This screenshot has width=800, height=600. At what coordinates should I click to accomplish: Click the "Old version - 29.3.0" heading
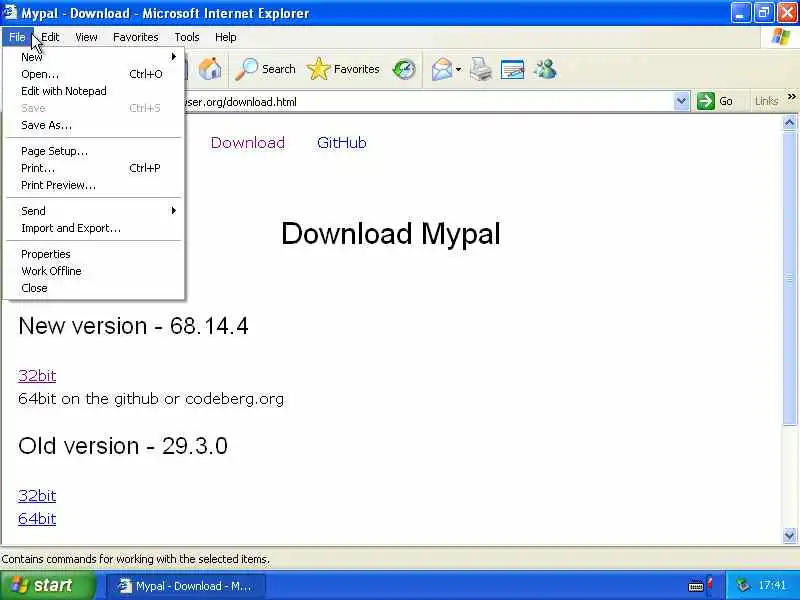point(123,446)
